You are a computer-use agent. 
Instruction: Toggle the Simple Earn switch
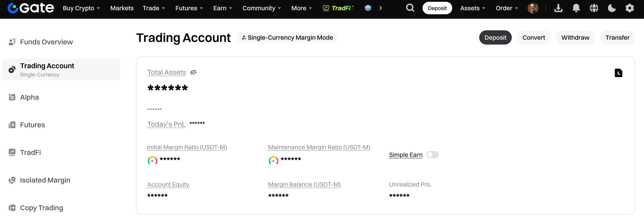(432, 155)
